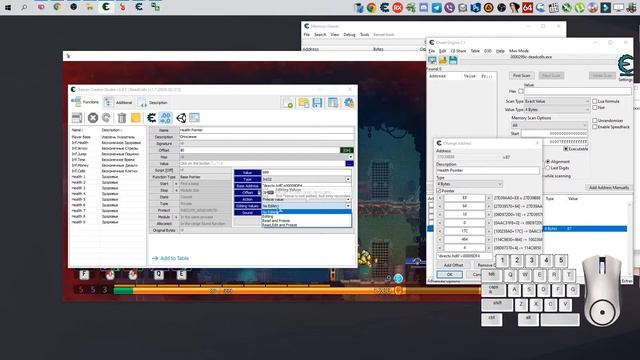640x360 pixels.
Task: Open the Memory Scan Options All dropdown
Action: coord(550,125)
